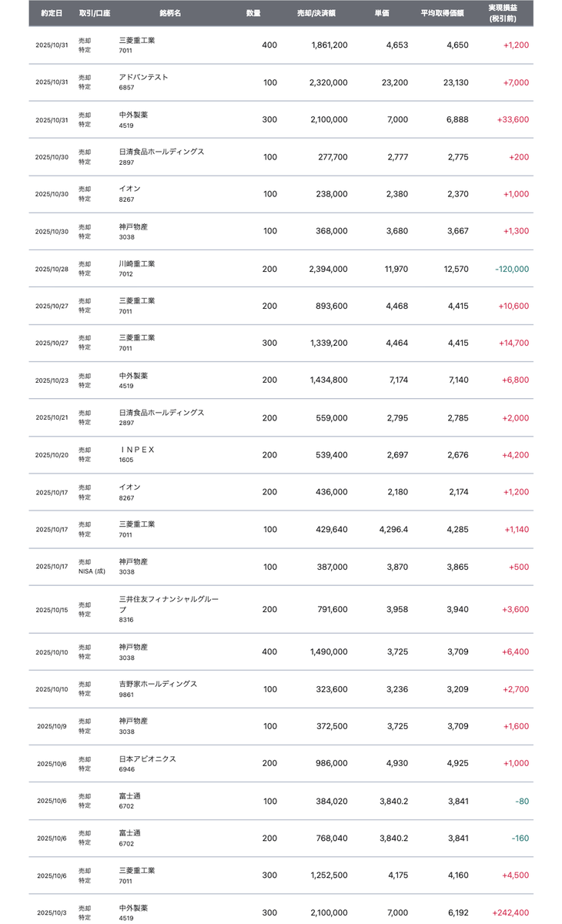This screenshot has width=562, height=924.
Task: Click the 数量 column header
Action: 253,13
